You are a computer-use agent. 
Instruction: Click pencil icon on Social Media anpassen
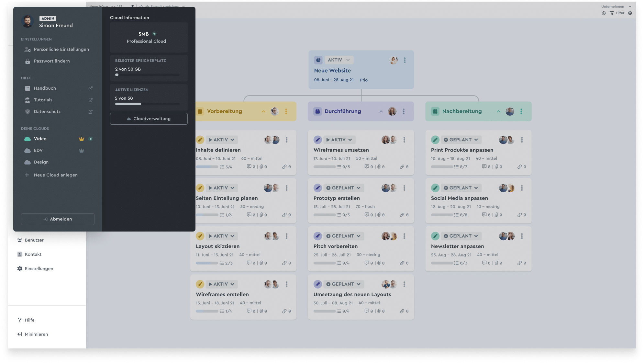pyautogui.click(x=435, y=188)
